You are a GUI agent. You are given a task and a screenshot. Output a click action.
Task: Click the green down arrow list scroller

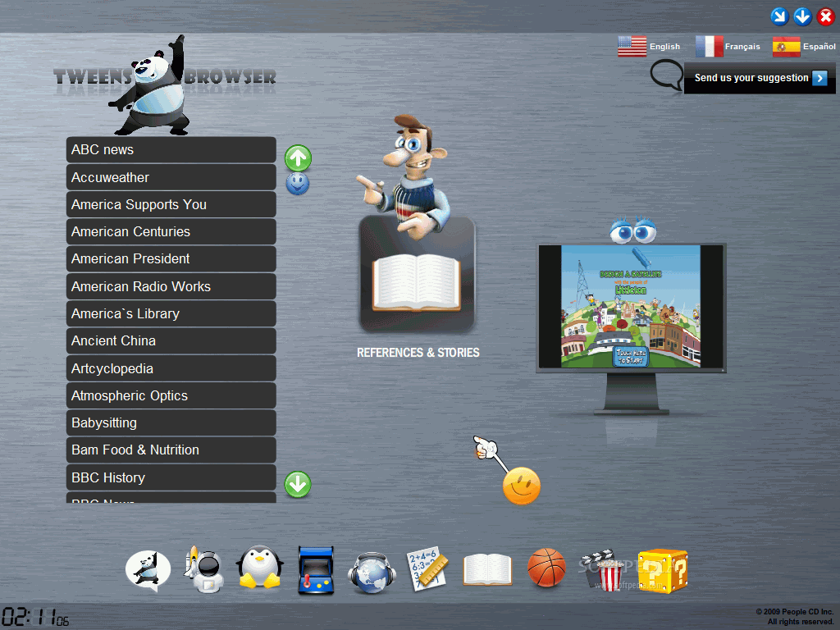coord(297,484)
